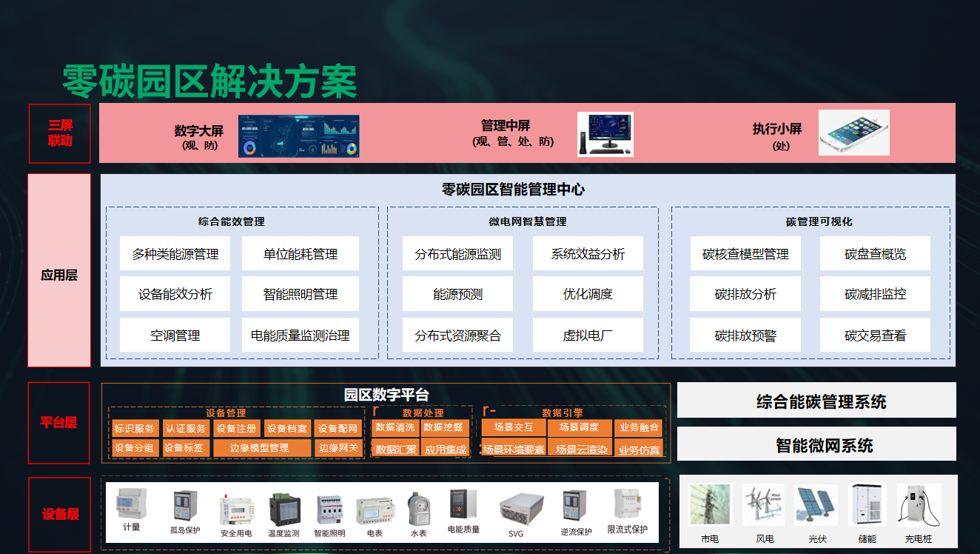Click the 市电 power grid icon
This screenshot has height=554, width=980.
[709, 505]
